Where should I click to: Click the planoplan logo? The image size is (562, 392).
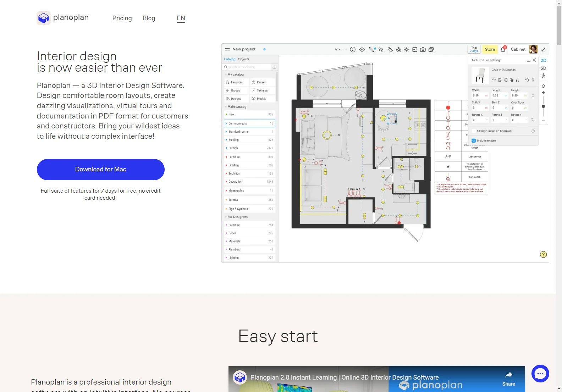coord(63,18)
